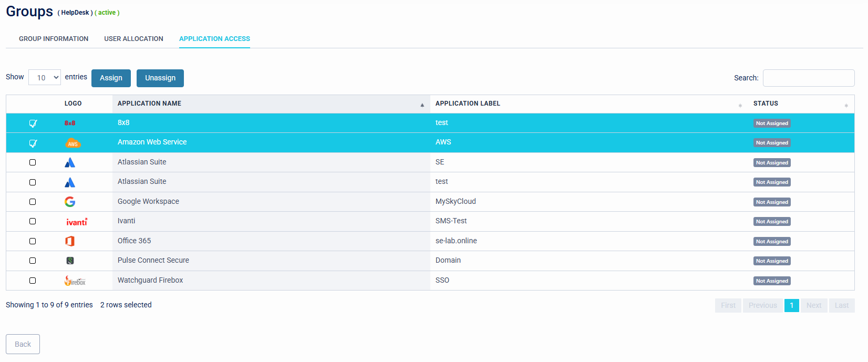This screenshot has height=362, width=868.
Task: Go to the First page
Action: pyautogui.click(x=728, y=305)
